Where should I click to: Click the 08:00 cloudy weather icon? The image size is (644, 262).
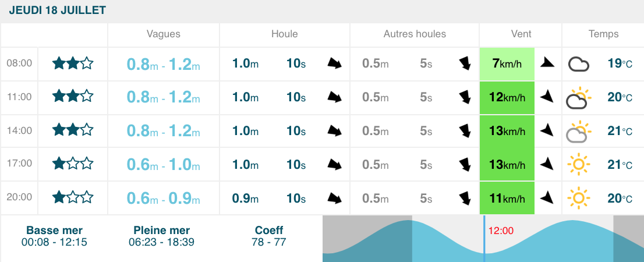coord(578,63)
